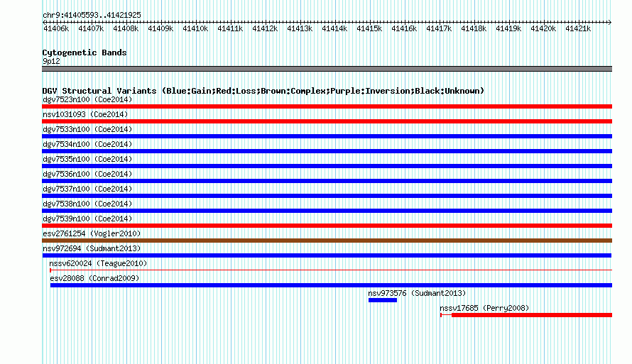
Task: Click the 41421k ruler position
Action: point(578,28)
